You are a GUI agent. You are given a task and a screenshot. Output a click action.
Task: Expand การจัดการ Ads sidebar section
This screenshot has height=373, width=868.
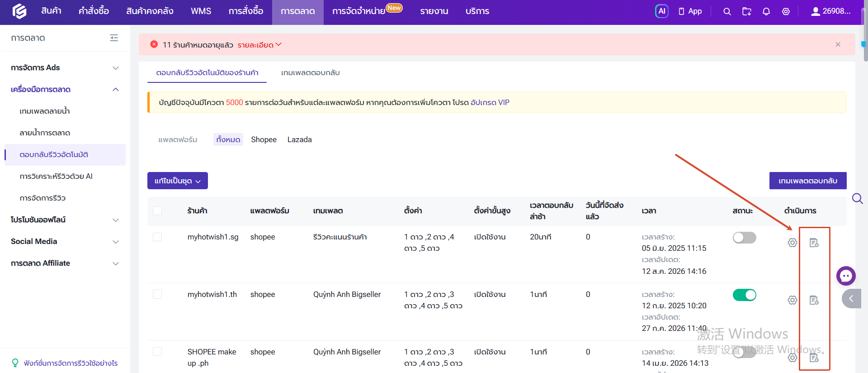pos(65,68)
